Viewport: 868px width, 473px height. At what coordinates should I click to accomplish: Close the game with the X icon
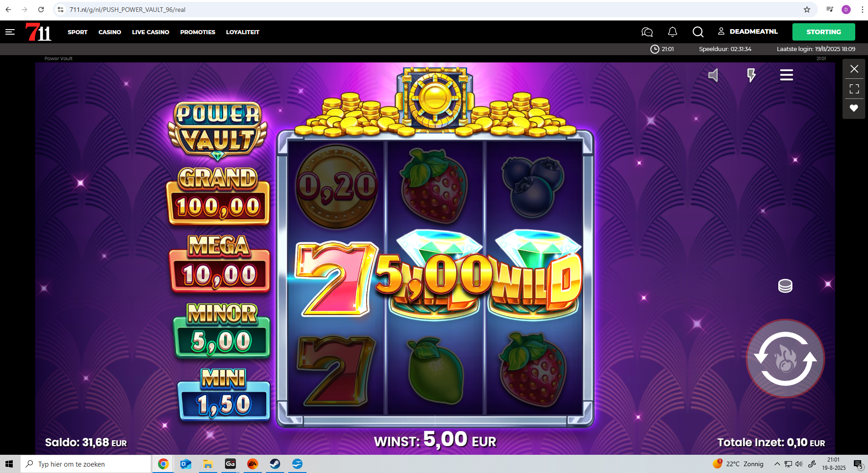(854, 69)
